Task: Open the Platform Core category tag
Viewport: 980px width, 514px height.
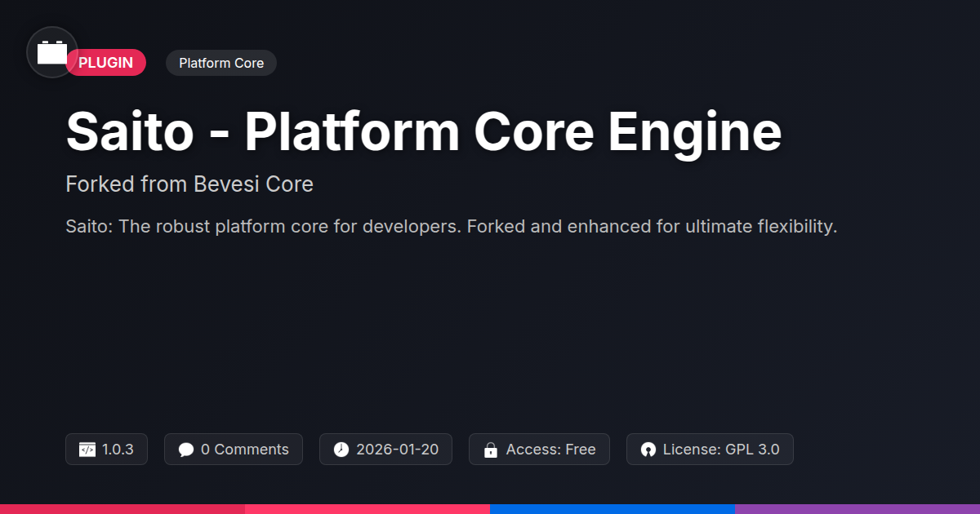Action: tap(221, 63)
